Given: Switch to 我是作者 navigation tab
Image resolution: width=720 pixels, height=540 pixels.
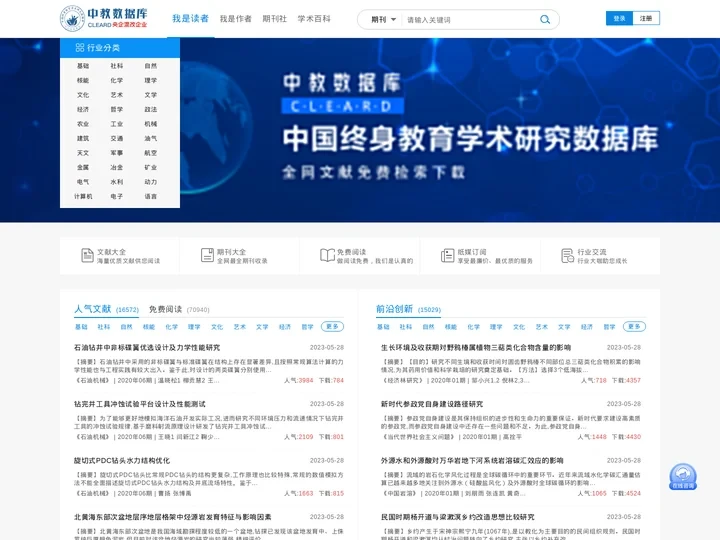Looking at the screenshot, I should 236,18.
